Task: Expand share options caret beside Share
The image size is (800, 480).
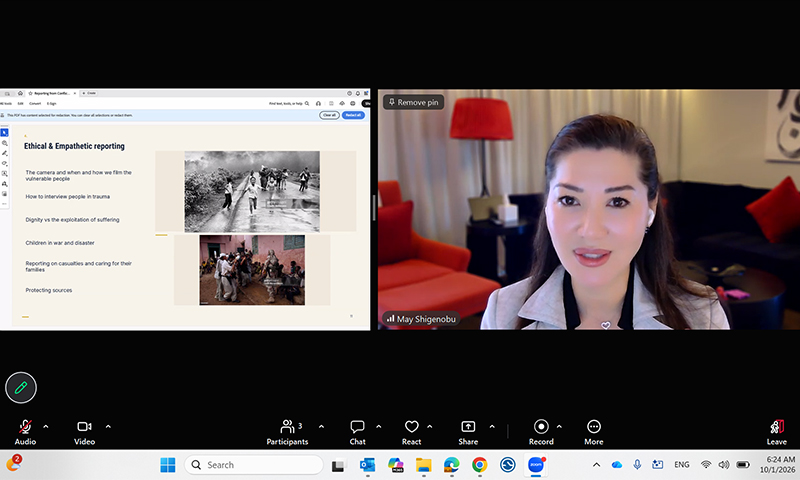Action: [x=492, y=426]
